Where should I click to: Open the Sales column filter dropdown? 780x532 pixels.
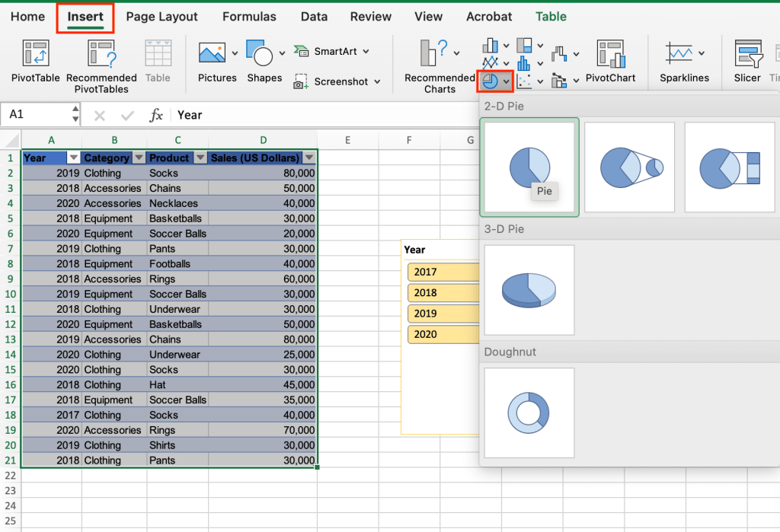(x=309, y=158)
